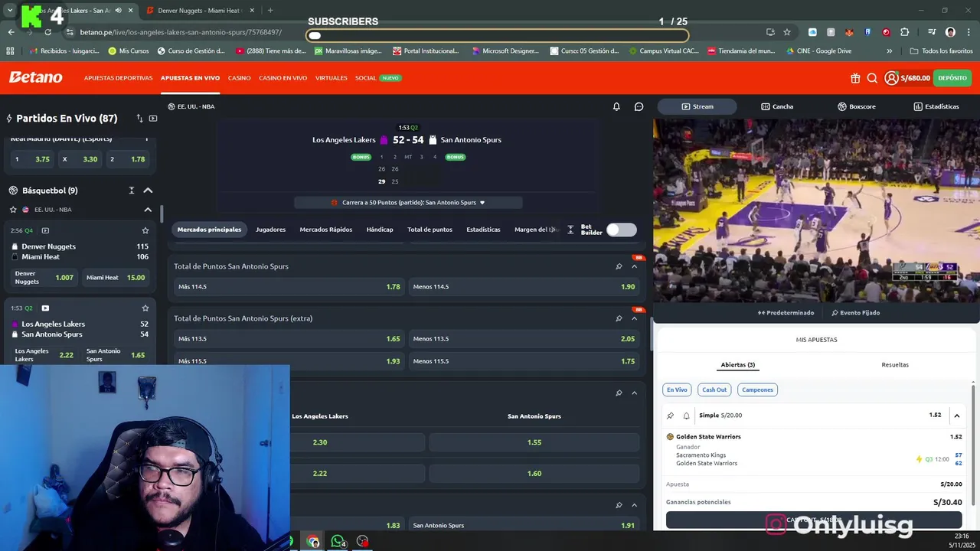The height and width of the screenshot is (551, 980).
Task: Open Virtuales in top navigation
Action: coord(332,78)
